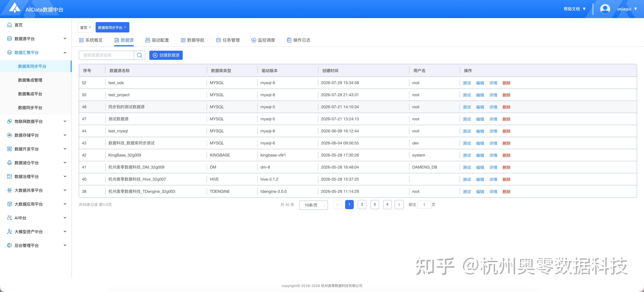The image size is (644, 292).
Task: Click the 物联网数据平台 sidebar icon
Action: point(9,121)
